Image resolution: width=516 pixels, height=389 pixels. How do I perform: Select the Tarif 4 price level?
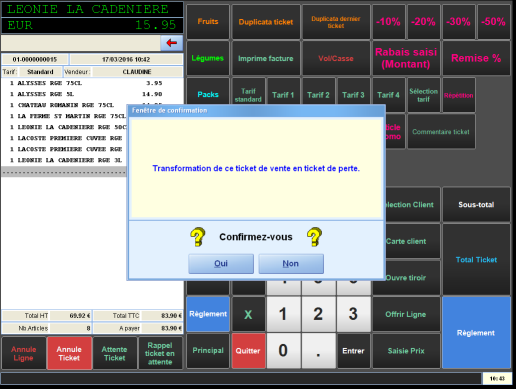(x=388, y=95)
